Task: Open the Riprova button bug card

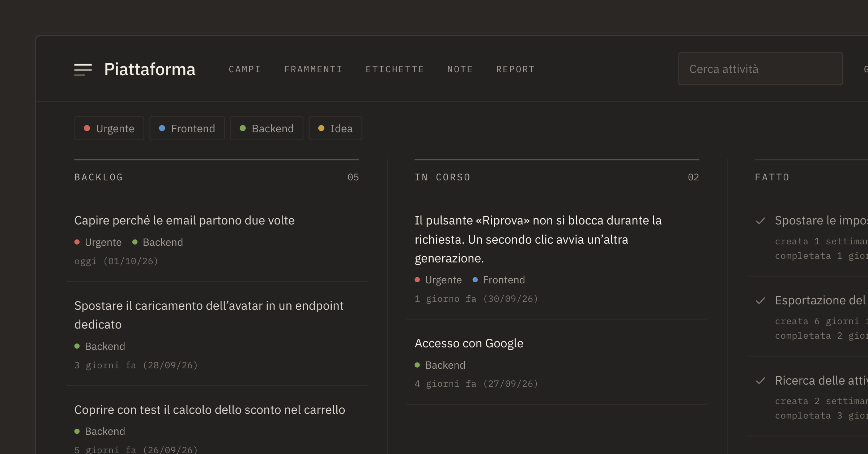Action: click(x=557, y=258)
